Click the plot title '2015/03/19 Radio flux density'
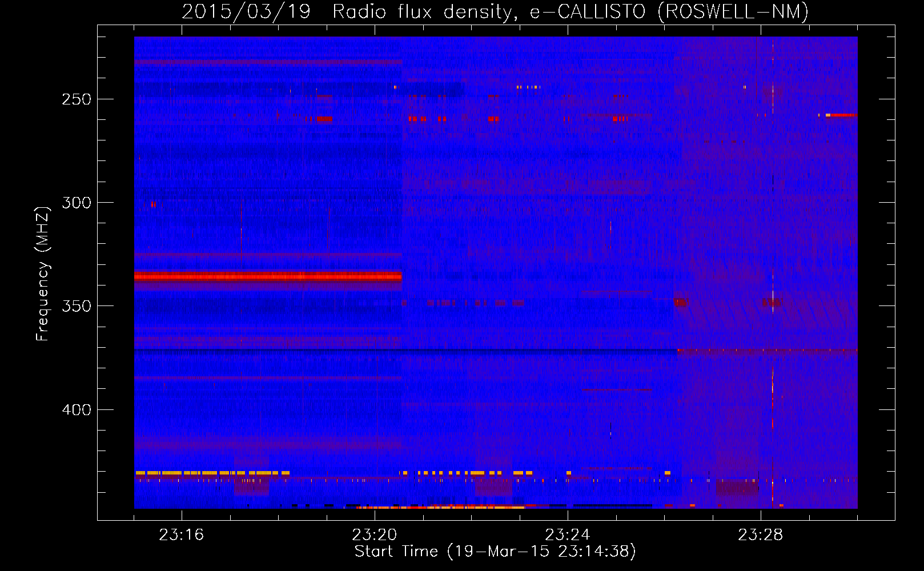Screen dimensions: 924x571 pyautogui.click(x=495, y=11)
